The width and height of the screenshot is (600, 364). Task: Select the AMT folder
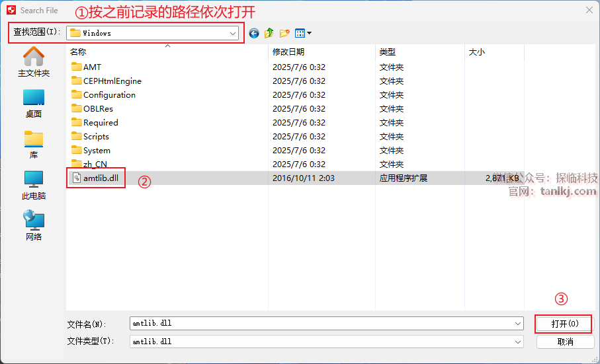(x=87, y=67)
